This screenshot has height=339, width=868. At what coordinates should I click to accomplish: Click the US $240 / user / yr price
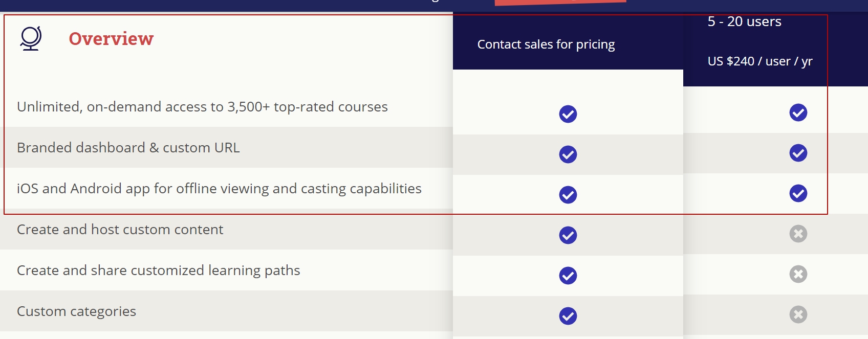pyautogui.click(x=759, y=61)
